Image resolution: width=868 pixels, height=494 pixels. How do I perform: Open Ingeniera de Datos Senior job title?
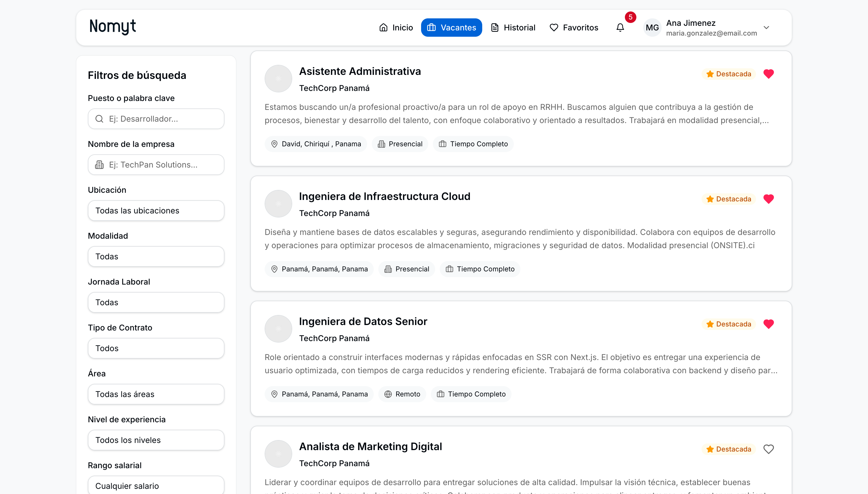tap(363, 321)
